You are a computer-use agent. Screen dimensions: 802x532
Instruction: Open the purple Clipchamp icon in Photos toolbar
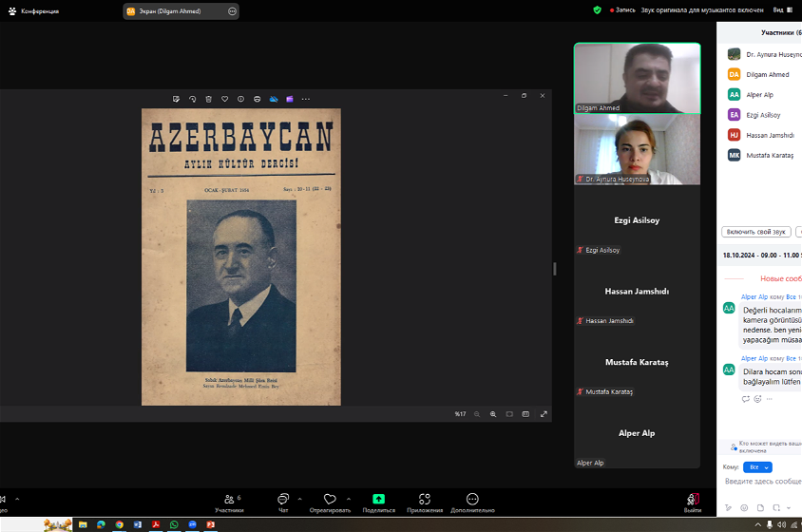coord(290,99)
